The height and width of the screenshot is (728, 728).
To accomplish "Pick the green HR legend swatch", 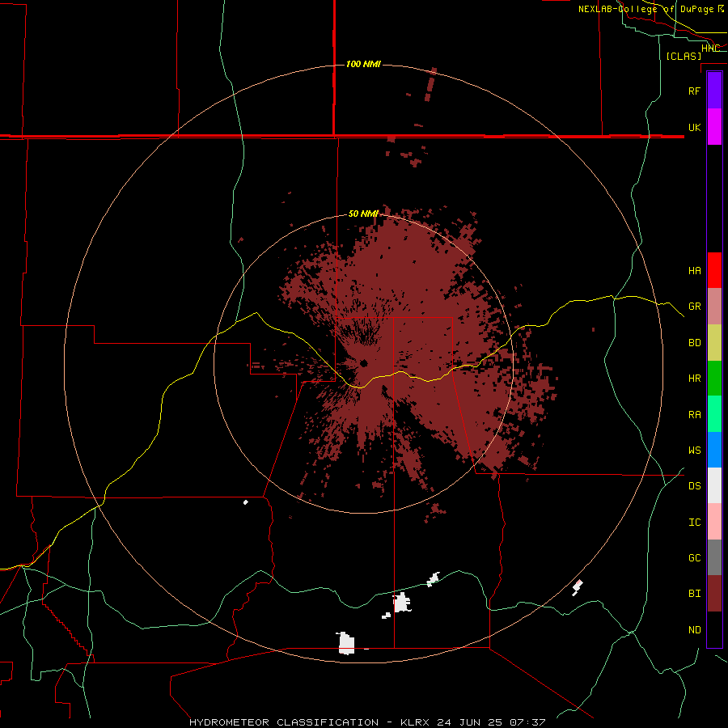I will tap(714, 379).
